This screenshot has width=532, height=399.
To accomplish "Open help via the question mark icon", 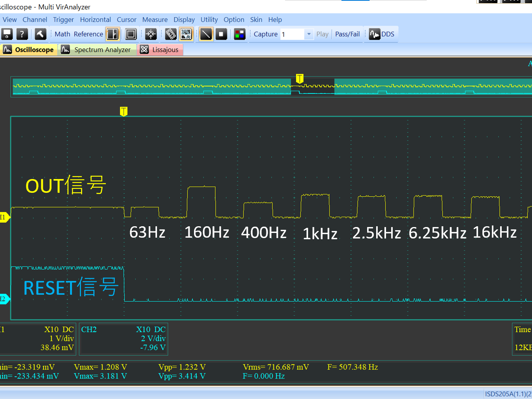I will [22, 34].
